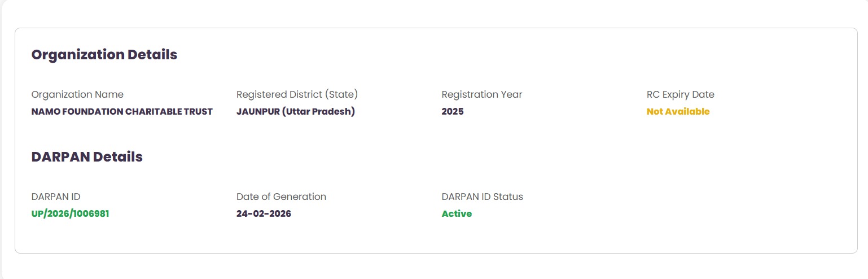
Task: Click the DARPAN ID Status label
Action: (482, 197)
